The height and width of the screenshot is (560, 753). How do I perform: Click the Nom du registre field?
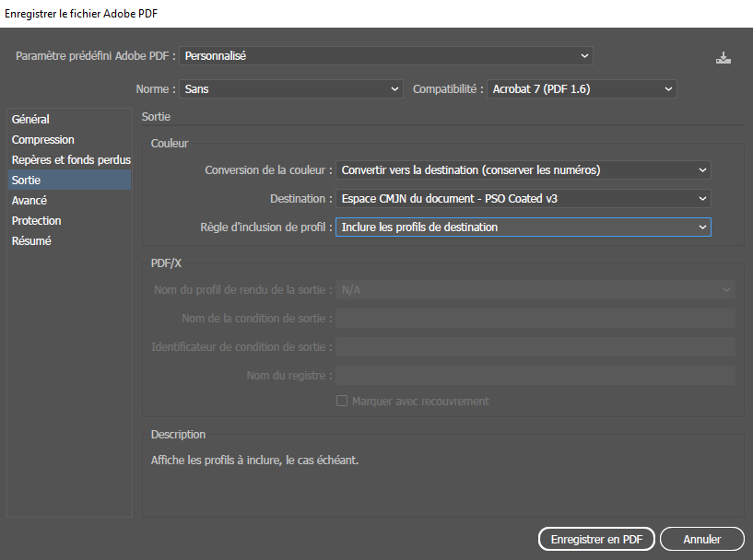(535, 376)
